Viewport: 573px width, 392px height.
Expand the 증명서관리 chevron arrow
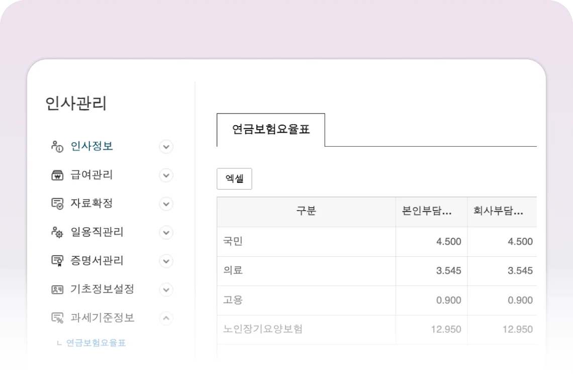tap(166, 261)
